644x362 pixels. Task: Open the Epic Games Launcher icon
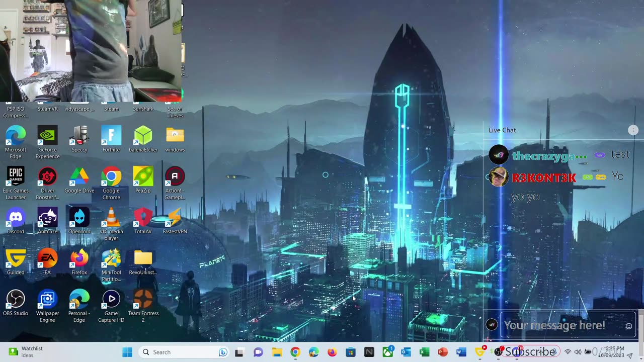(16, 184)
